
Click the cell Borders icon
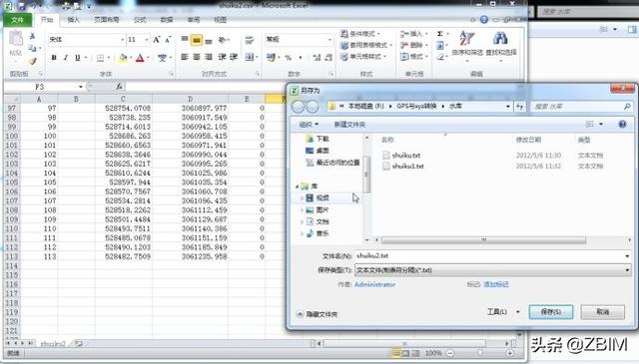(x=100, y=58)
